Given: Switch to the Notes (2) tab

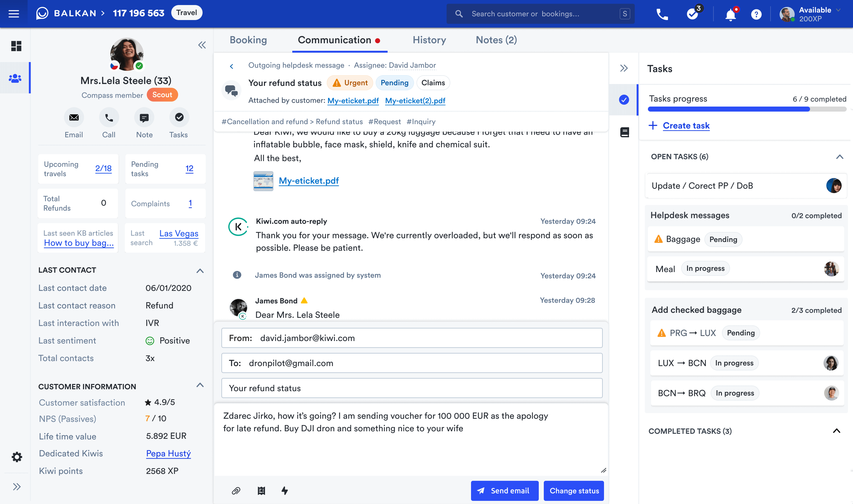Looking at the screenshot, I should coord(496,40).
